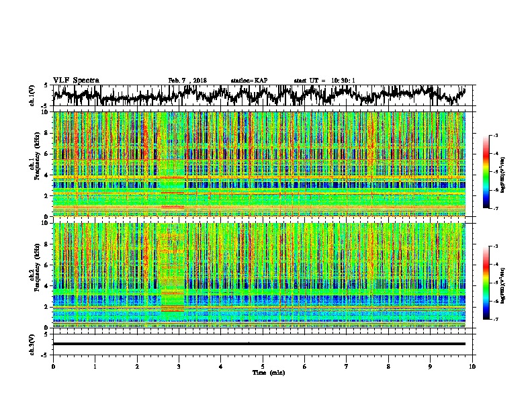Click time axis tick label "1"

95,367
